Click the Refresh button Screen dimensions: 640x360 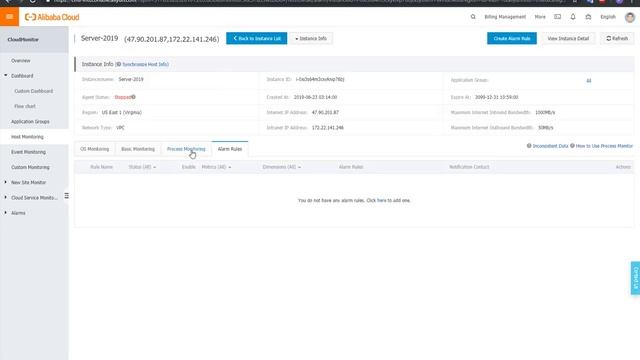617,38
